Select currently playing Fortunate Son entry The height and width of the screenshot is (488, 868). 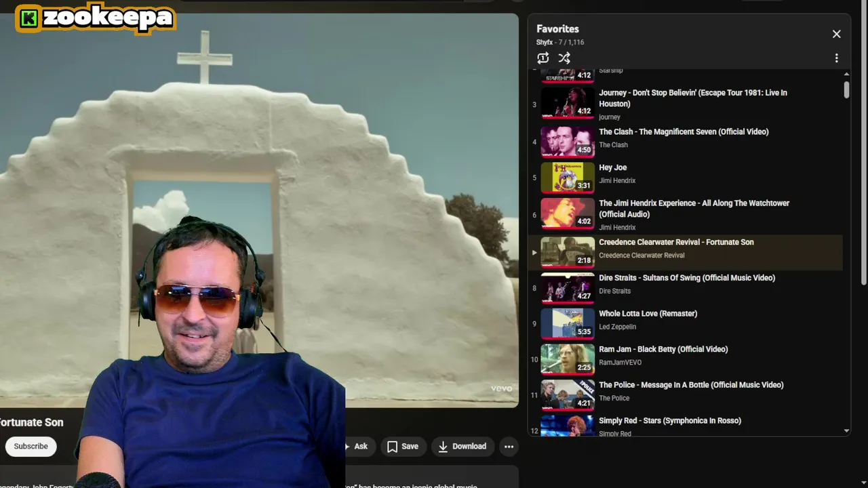tap(685, 252)
